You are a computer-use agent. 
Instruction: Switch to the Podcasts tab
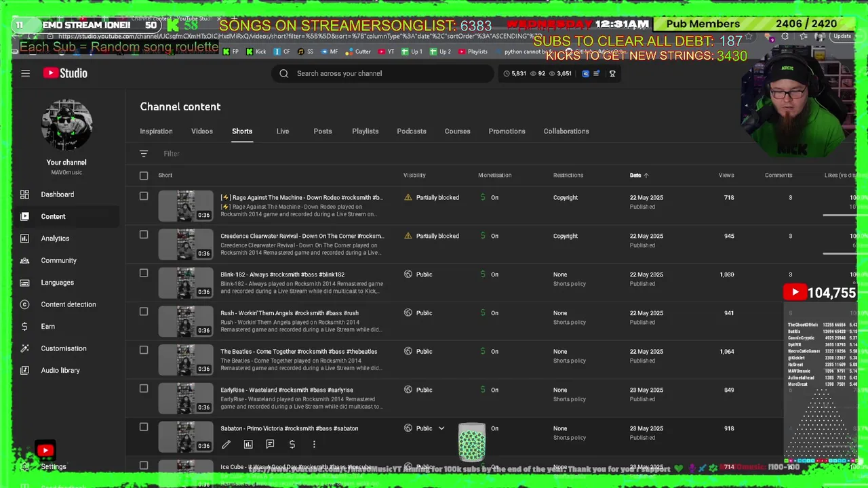(x=412, y=131)
